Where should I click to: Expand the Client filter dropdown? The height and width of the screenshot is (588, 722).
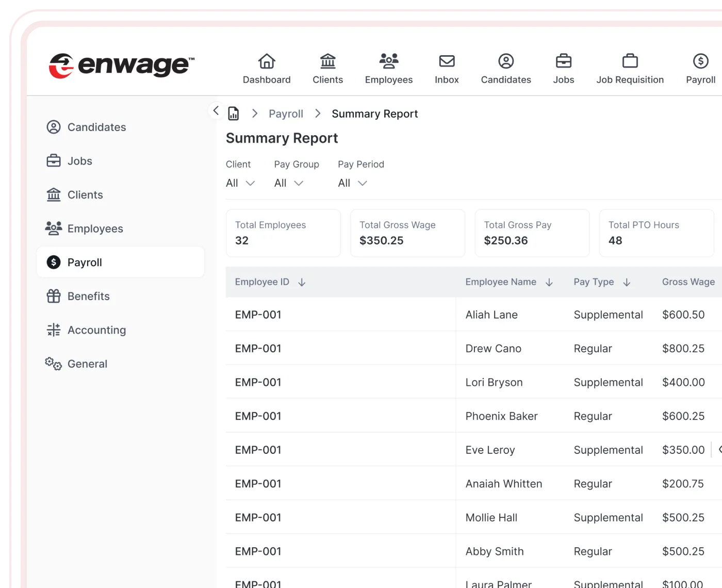(240, 183)
